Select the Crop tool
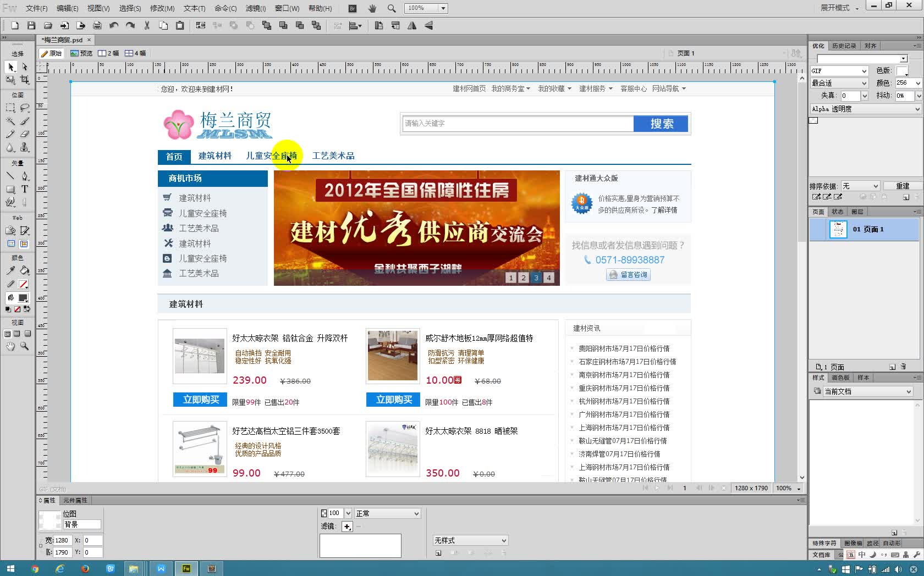This screenshot has width=924, height=576. (x=25, y=79)
